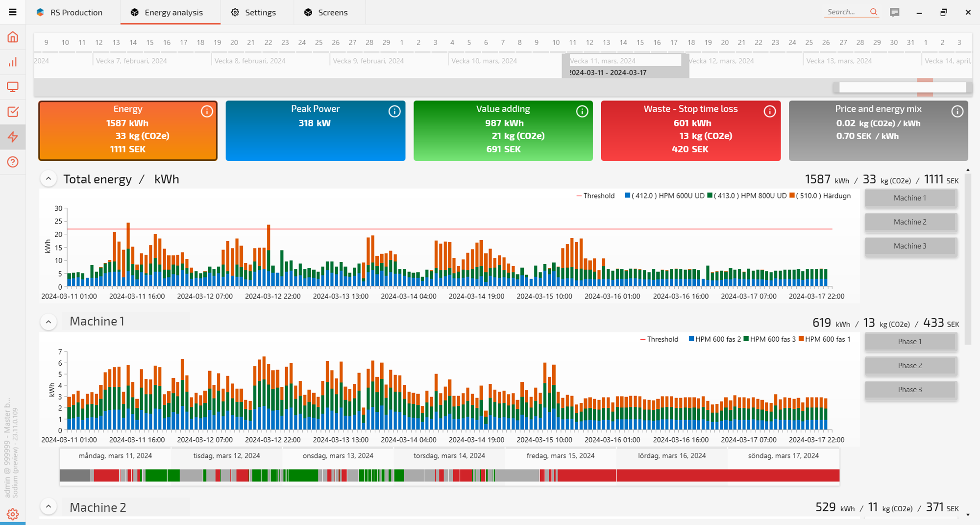This screenshot has width=980, height=525.
Task: Toggle the HPM 600U UD legend series
Action: 664,196
